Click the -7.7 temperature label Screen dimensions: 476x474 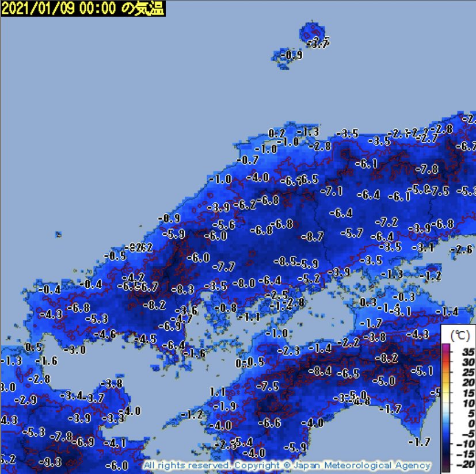coord(223,267)
